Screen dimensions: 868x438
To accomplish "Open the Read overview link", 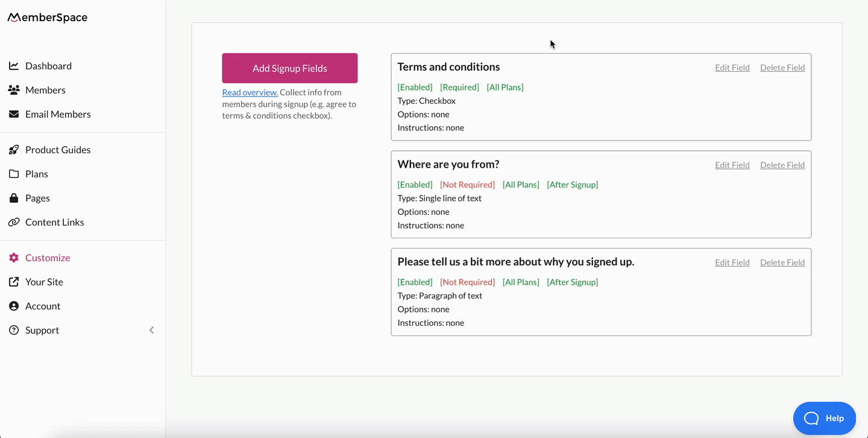I will pos(250,92).
